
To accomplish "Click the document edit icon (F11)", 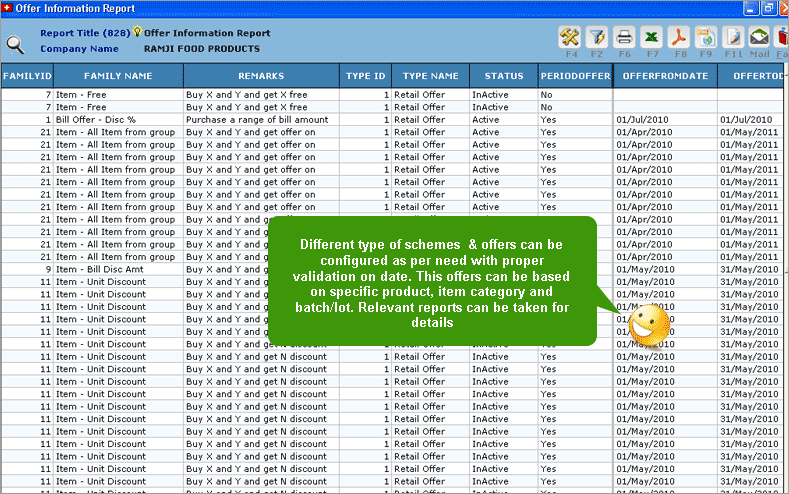I will point(732,39).
